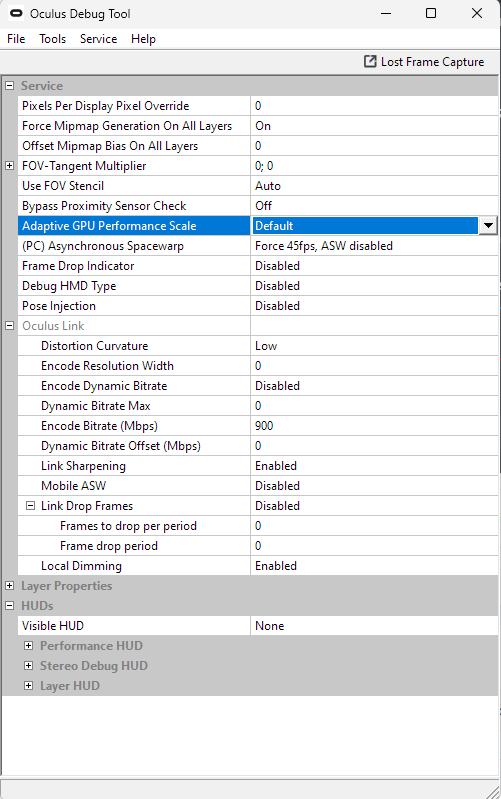Click Dynamic Bitrate Offset (Mbps) value
Screen dimensions: 501x799
[x=374, y=446]
